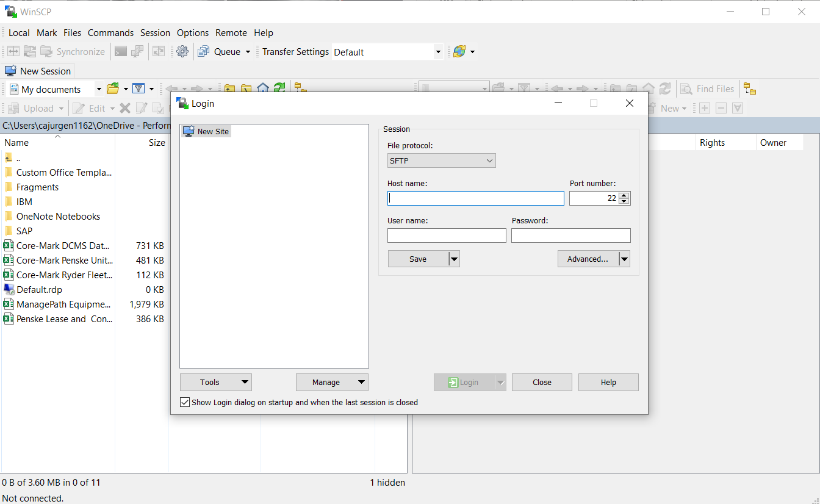This screenshot has height=504, width=820.
Task: Select the Default.rdp file icon
Action: [x=9, y=289]
